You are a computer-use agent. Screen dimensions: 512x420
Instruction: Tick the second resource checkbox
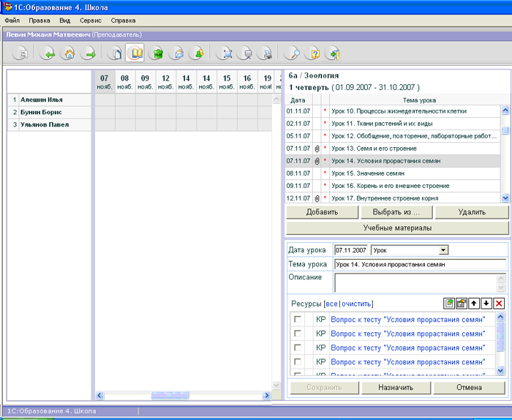pyautogui.click(x=298, y=333)
